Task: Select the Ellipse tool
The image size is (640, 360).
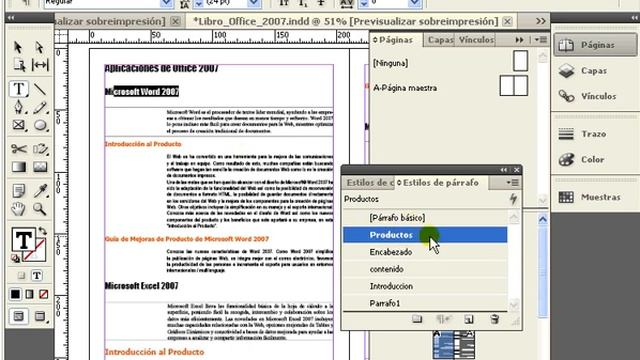Action: pyautogui.click(x=40, y=125)
